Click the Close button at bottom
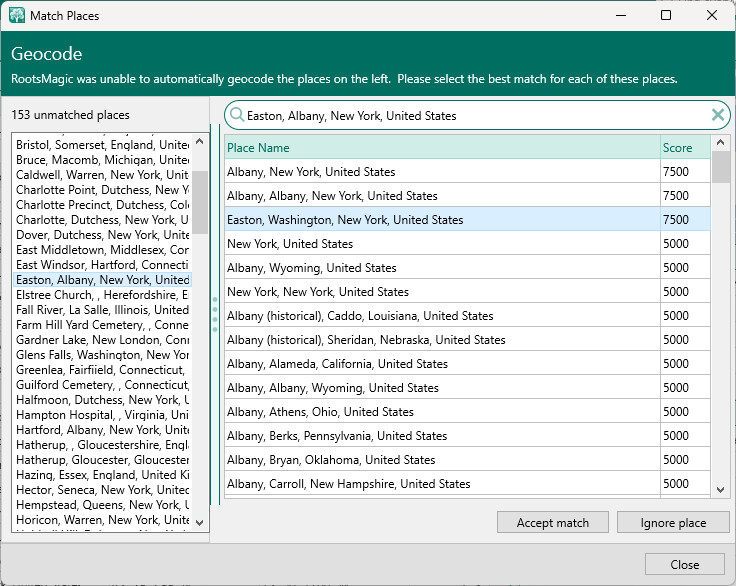Screen dimensions: 736x586 pyautogui.click(x=684, y=564)
